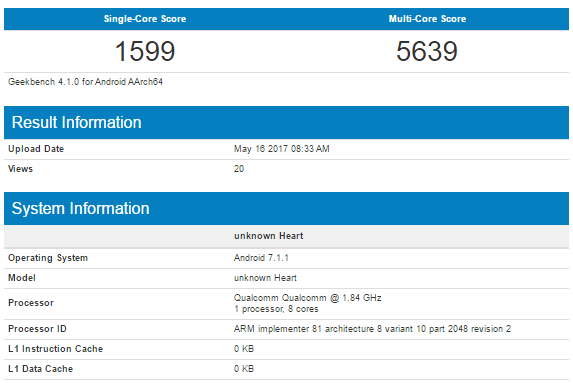
Task: Select the views count 20
Action: pyautogui.click(x=239, y=169)
